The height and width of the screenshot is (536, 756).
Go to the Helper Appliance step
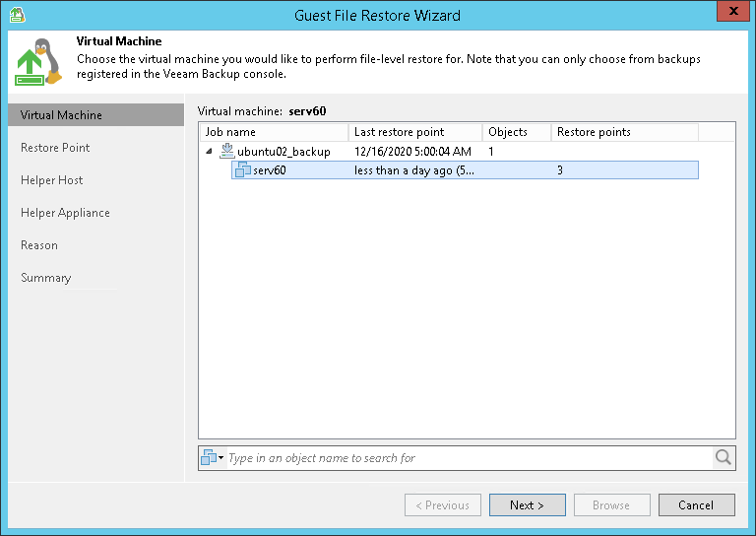[x=65, y=213]
